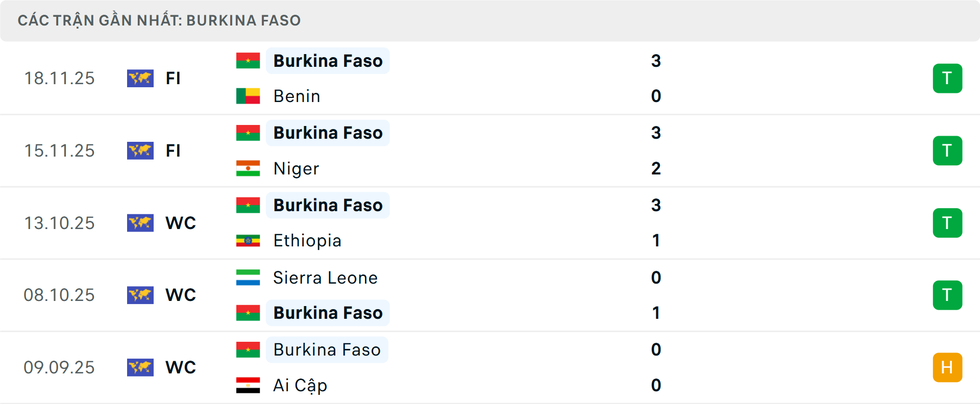Open the Ethiopia team page
Screen dimensions: 980x404
(x=307, y=241)
